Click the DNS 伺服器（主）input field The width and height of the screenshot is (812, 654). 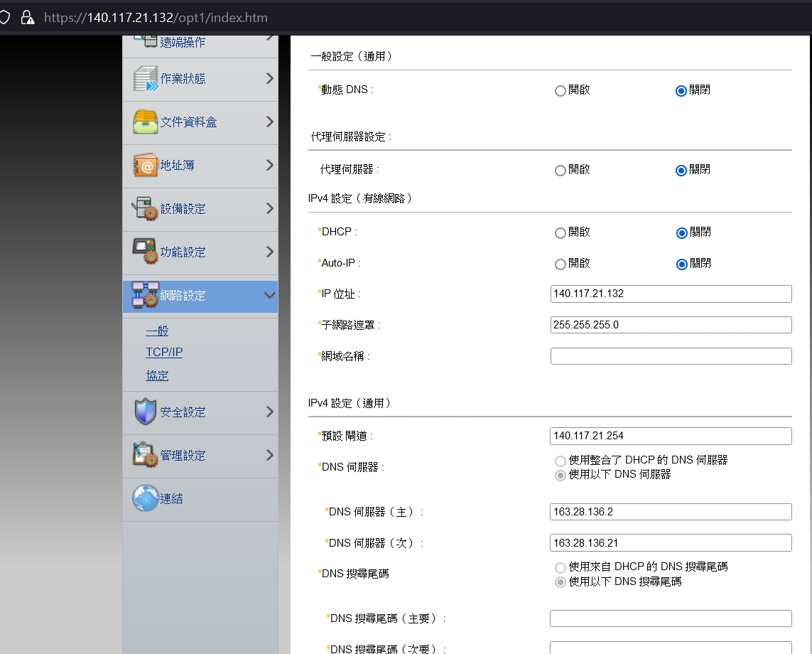pos(671,512)
